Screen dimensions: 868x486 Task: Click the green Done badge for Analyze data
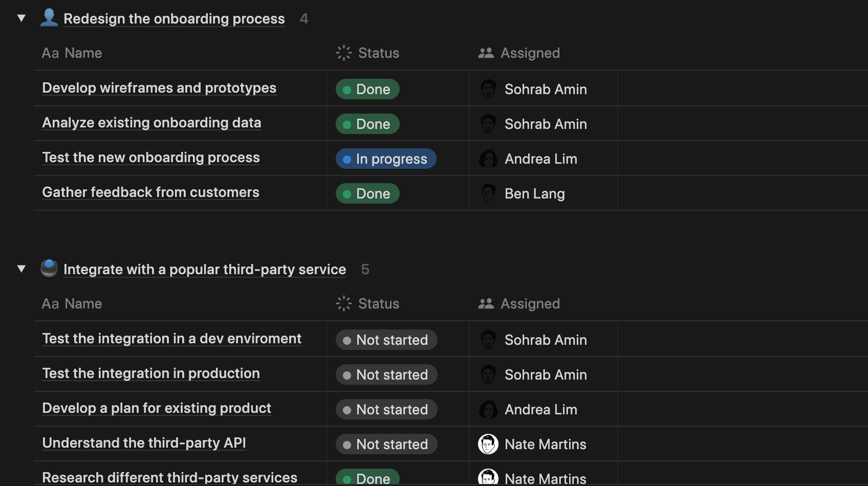coord(367,124)
